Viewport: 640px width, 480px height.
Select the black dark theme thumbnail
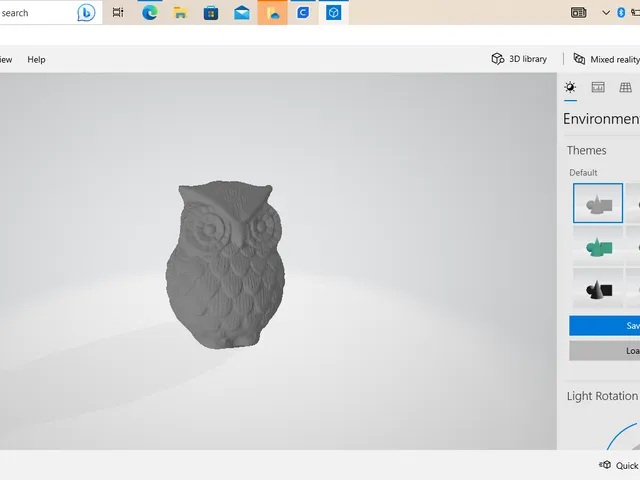[598, 289]
